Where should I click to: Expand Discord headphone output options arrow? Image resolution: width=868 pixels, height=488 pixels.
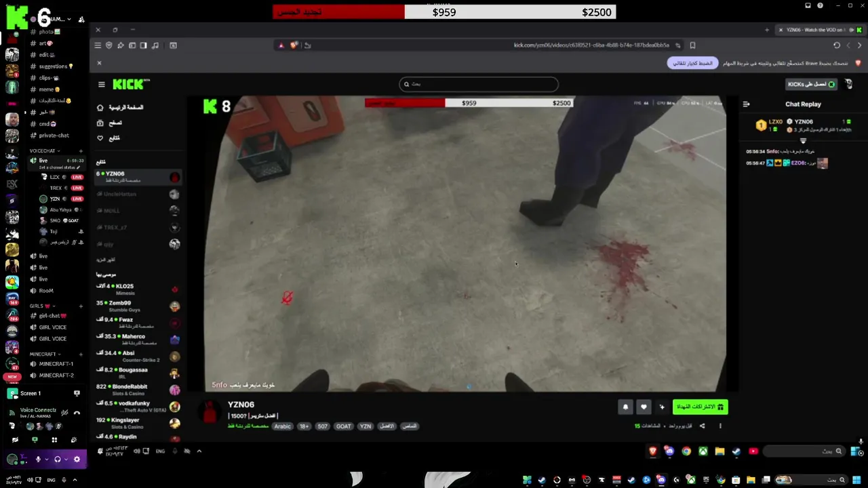point(66,459)
